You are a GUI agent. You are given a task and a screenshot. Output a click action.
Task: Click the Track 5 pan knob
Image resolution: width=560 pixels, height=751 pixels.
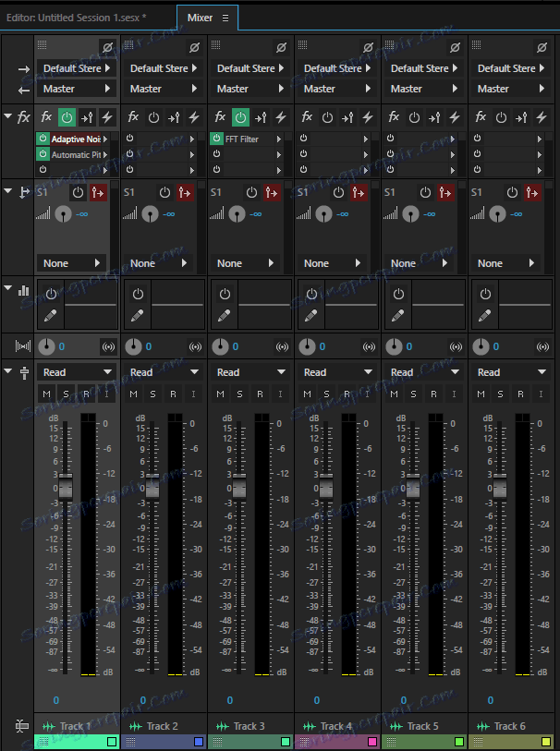(x=394, y=346)
